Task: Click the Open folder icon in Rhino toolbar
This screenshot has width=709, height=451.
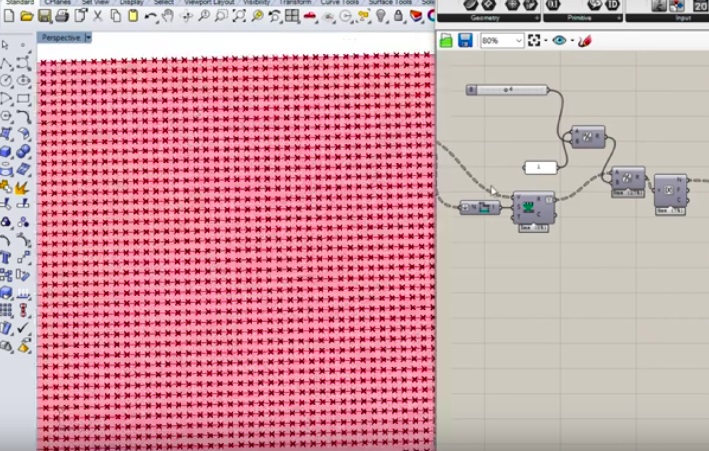Action: click(26, 16)
